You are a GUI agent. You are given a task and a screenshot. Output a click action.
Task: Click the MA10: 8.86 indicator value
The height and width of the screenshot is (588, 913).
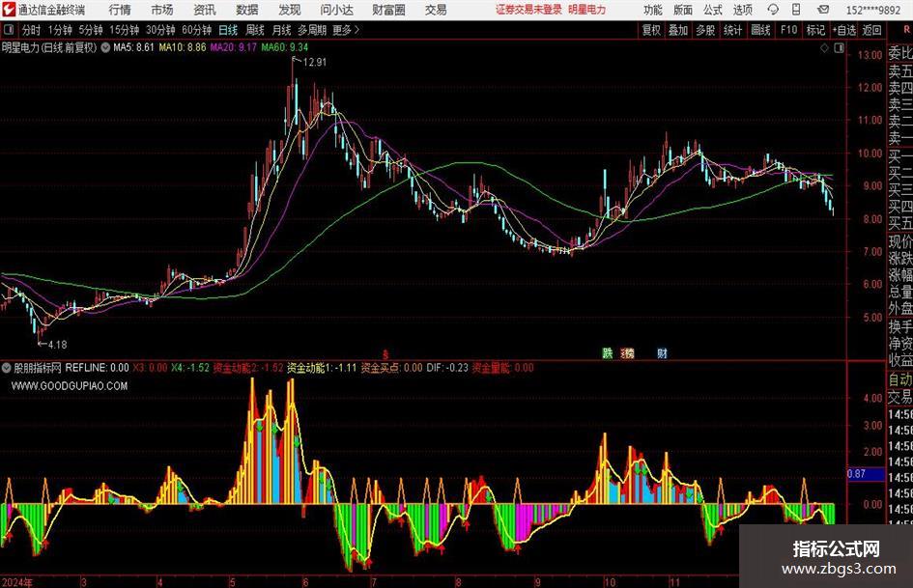(183, 47)
